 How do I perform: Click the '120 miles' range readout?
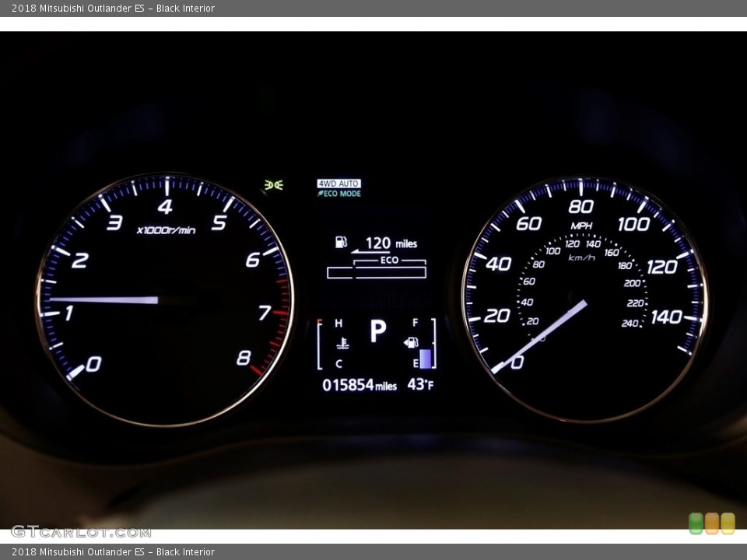(391, 243)
